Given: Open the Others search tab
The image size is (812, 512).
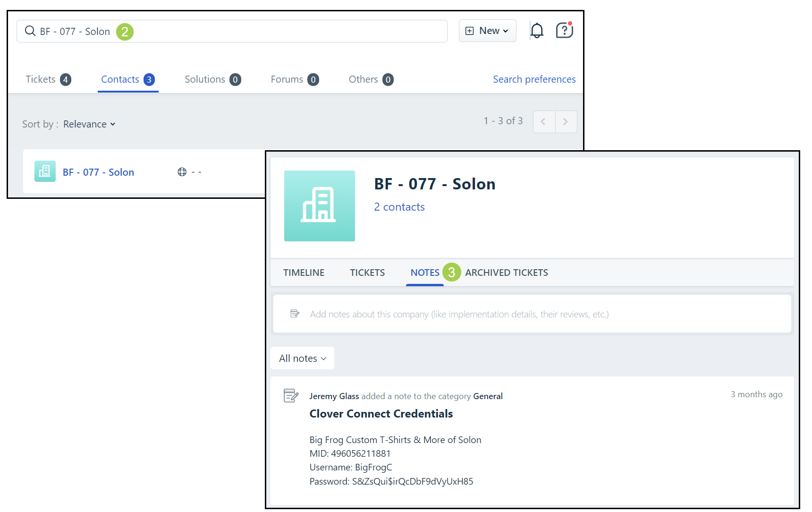Looking at the screenshot, I should point(371,79).
